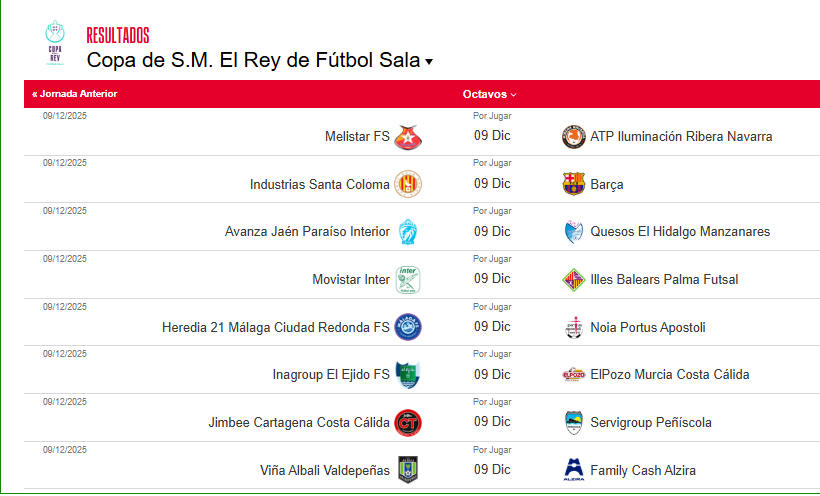Image resolution: width=820 pixels, height=496 pixels.
Task: Open Quesos El Hidalgo Manzanares team page
Action: 680,232
